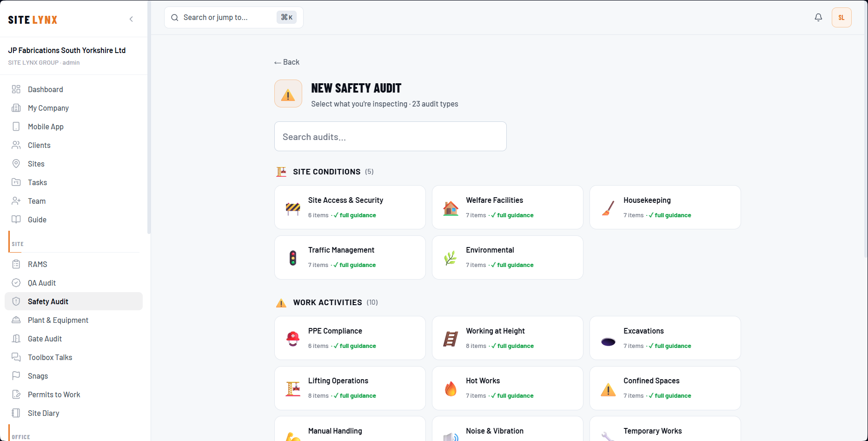This screenshot has height=441, width=868.
Task: Collapse the sidebar with chevron arrow
Action: [x=131, y=19]
